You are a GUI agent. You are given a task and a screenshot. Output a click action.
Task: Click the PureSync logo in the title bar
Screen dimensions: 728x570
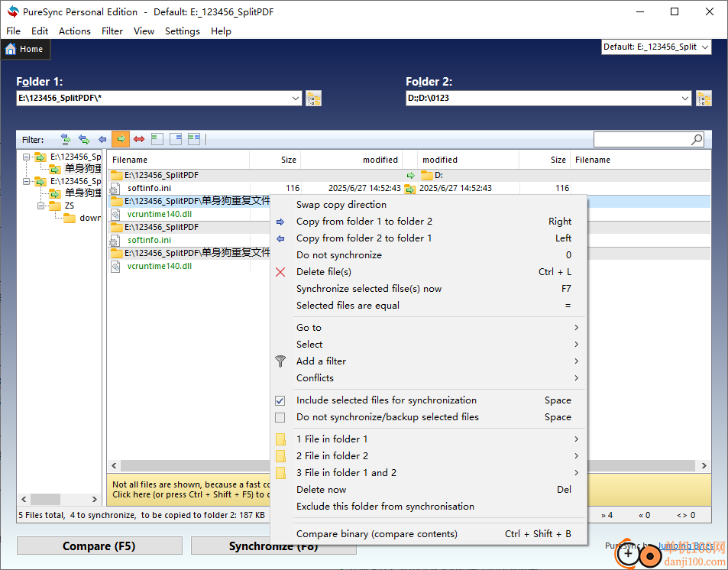pos(13,11)
